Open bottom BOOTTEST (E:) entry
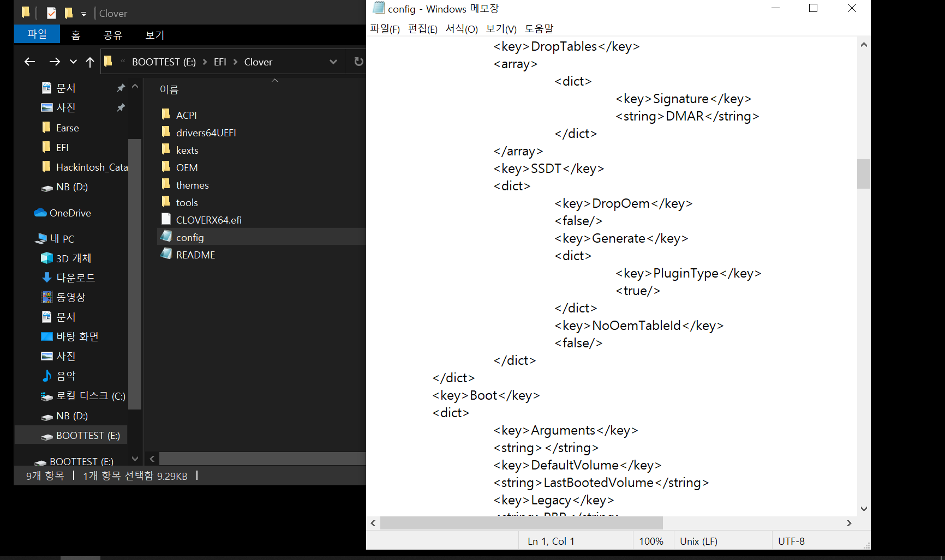This screenshot has height=560, width=945. click(81, 461)
